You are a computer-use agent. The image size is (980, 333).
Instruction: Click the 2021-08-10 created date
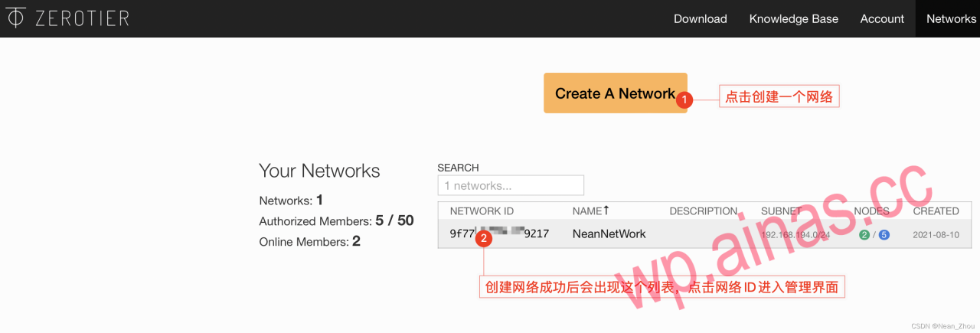point(936,234)
